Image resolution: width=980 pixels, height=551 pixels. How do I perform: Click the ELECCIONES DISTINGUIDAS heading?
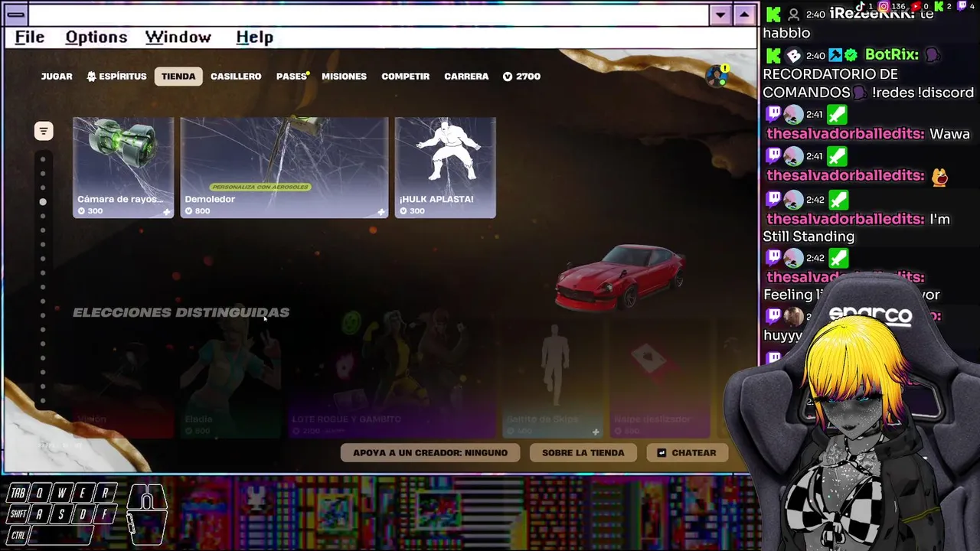click(x=181, y=312)
